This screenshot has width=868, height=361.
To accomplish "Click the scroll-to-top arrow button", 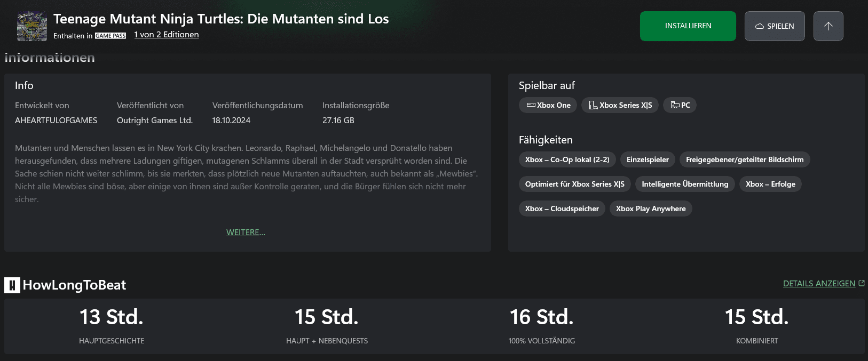I will (x=828, y=26).
